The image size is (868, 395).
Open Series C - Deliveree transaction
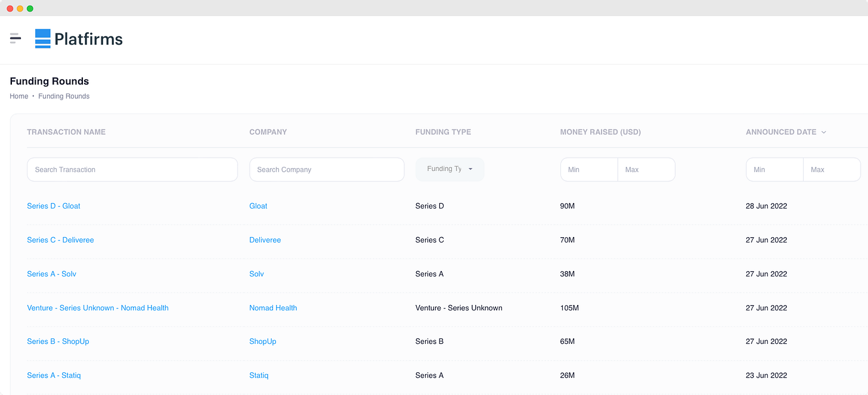[x=60, y=240]
